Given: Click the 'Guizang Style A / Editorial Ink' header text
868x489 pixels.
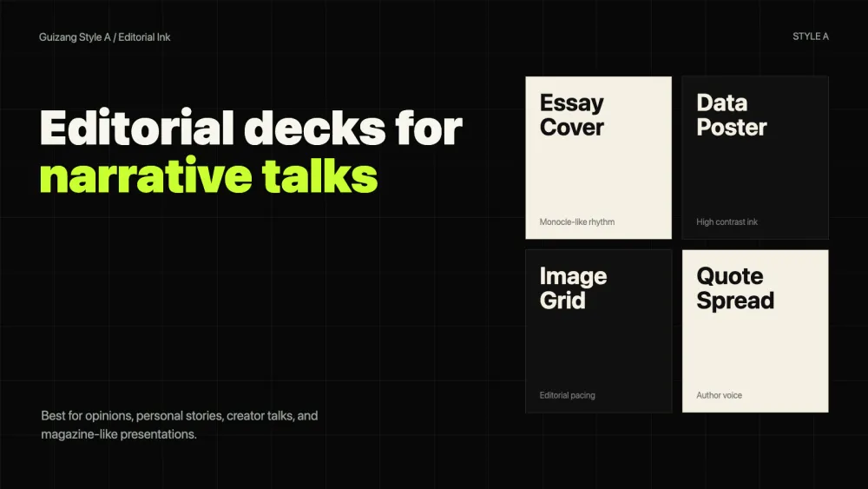Looking at the screenshot, I should point(105,37).
